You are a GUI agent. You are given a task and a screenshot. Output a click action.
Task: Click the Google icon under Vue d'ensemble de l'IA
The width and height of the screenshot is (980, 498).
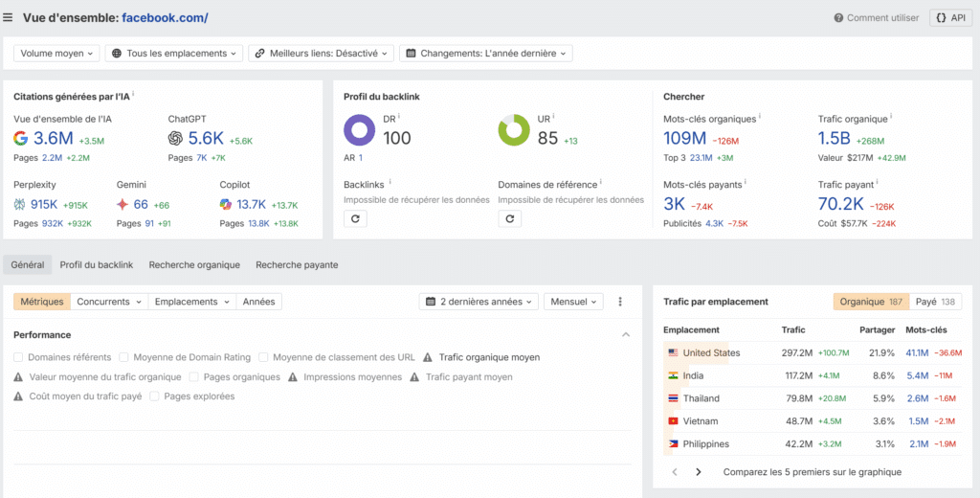[x=21, y=138]
